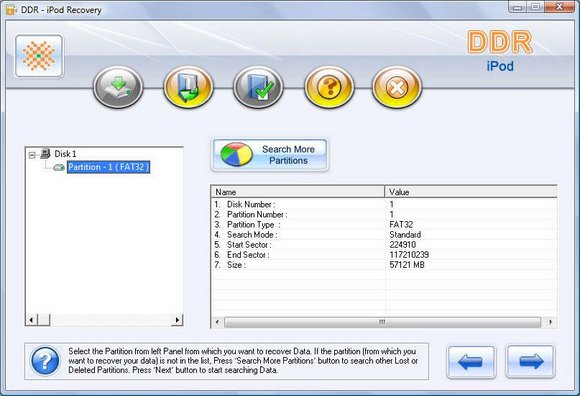Click the Value column header
The width and height of the screenshot is (580, 396).
(471, 192)
